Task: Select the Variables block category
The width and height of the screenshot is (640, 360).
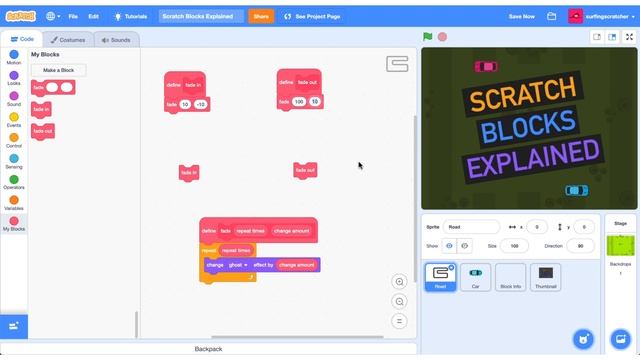Action: coord(14,203)
